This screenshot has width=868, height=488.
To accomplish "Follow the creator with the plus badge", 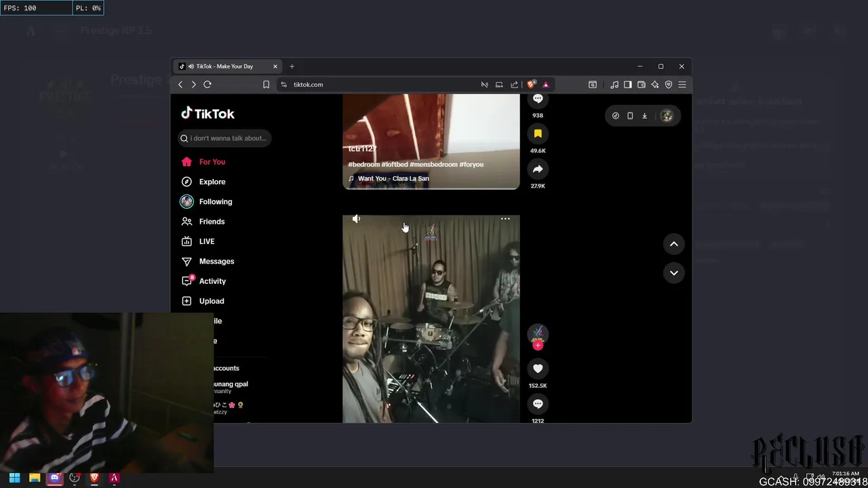I will pyautogui.click(x=538, y=346).
